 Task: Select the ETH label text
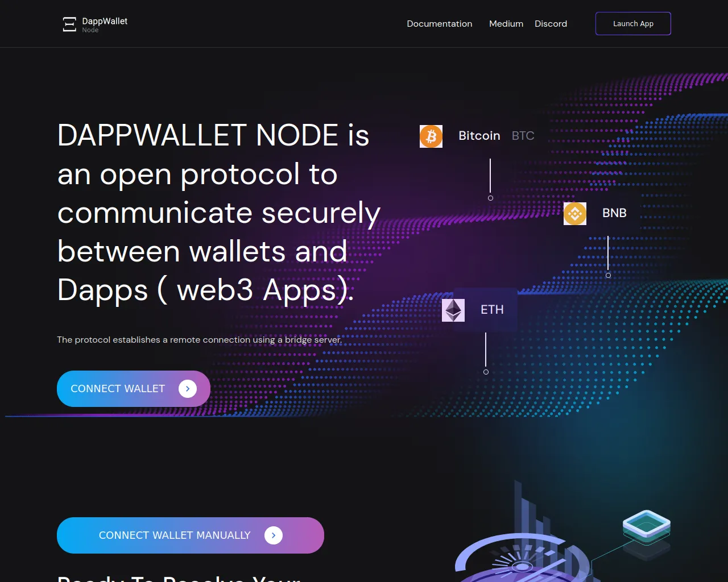tap(492, 310)
